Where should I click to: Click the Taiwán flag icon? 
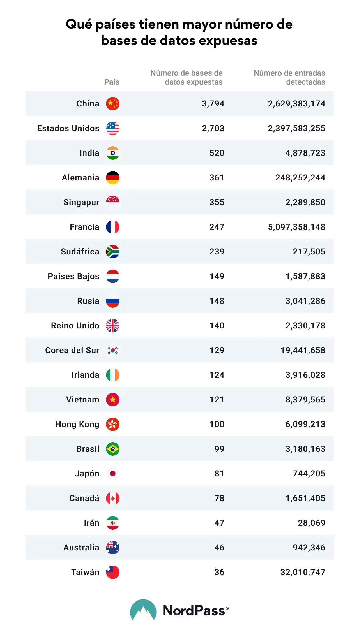click(113, 572)
